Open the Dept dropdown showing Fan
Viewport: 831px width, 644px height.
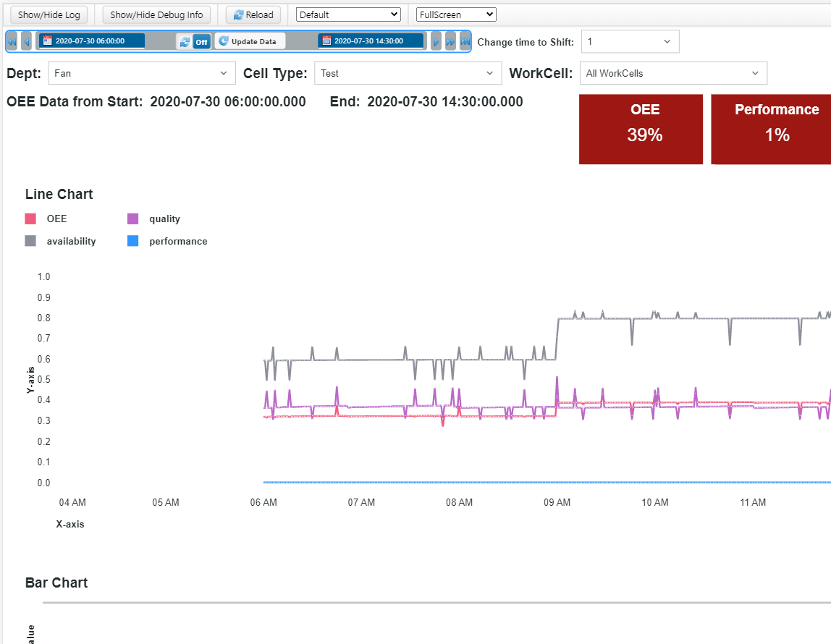click(142, 73)
